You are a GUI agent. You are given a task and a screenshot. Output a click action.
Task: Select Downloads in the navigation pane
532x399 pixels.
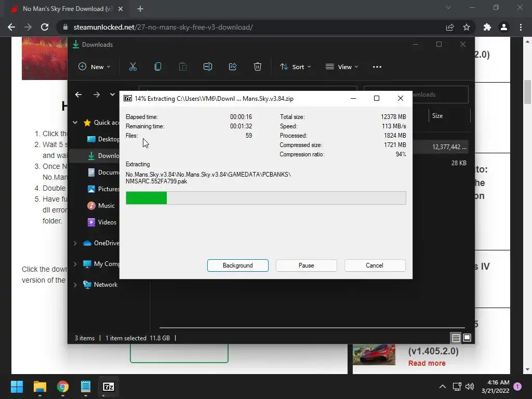tap(103, 156)
